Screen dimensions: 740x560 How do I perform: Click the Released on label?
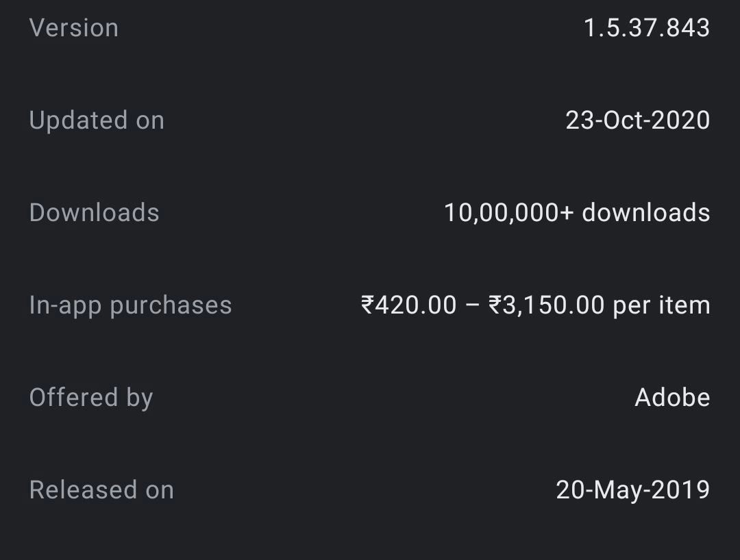[x=101, y=490]
